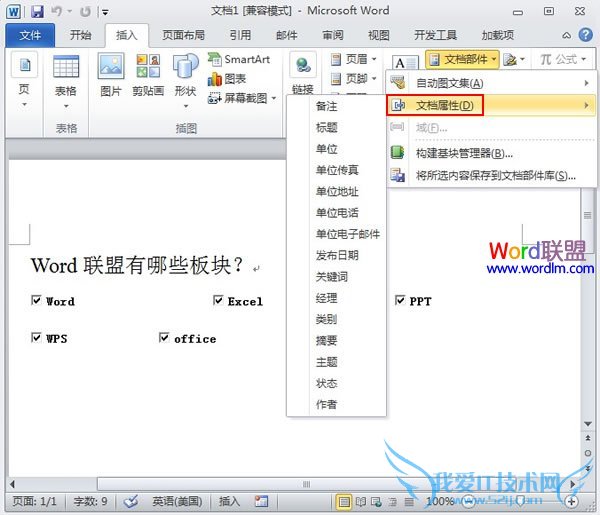This screenshot has width=600, height=515.
Task: Insert a picture using 图片 icon
Action: pos(111,66)
